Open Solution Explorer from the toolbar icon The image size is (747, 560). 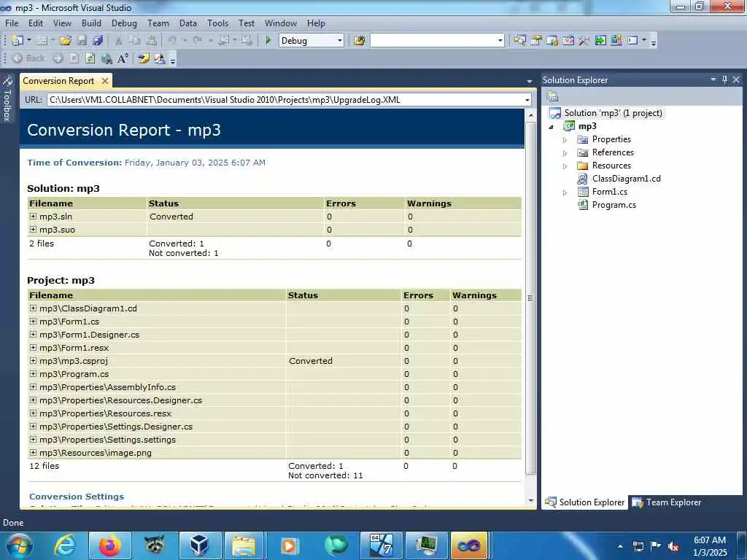pyautogui.click(x=519, y=41)
